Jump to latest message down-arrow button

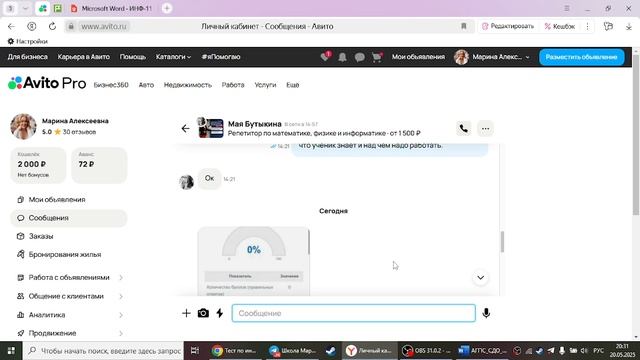(480, 278)
